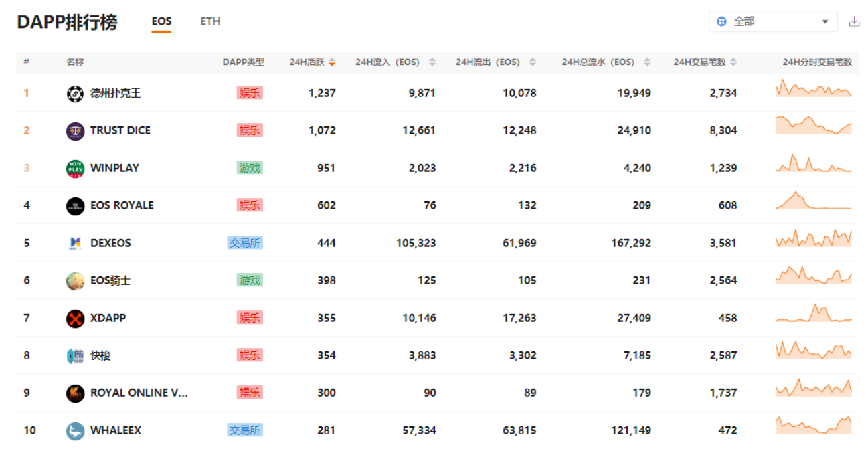Open the DEXEOS DAPP link
This screenshot has width=868, height=449.
click(110, 244)
